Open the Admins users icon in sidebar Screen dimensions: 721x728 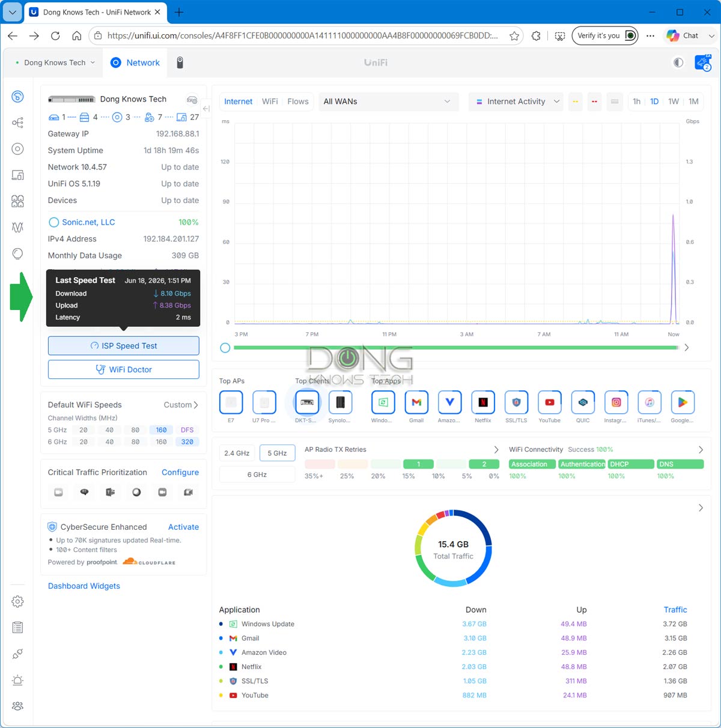point(18,706)
